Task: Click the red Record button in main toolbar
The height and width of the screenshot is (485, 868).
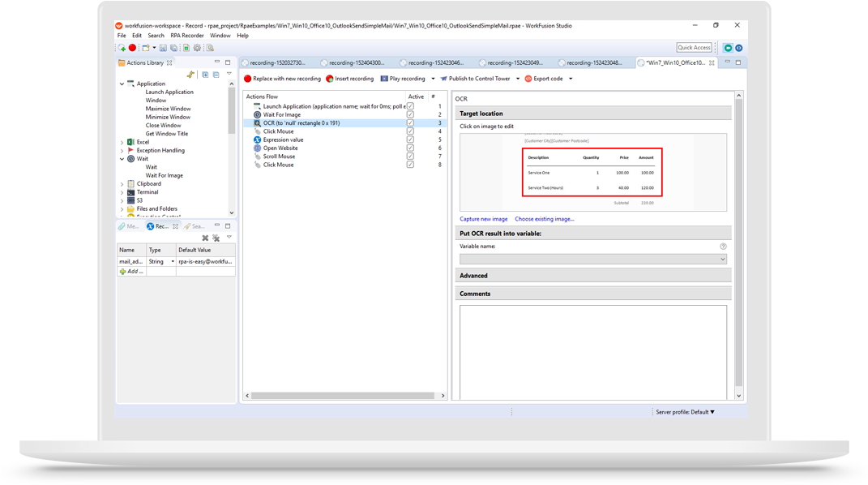Action: coord(132,48)
